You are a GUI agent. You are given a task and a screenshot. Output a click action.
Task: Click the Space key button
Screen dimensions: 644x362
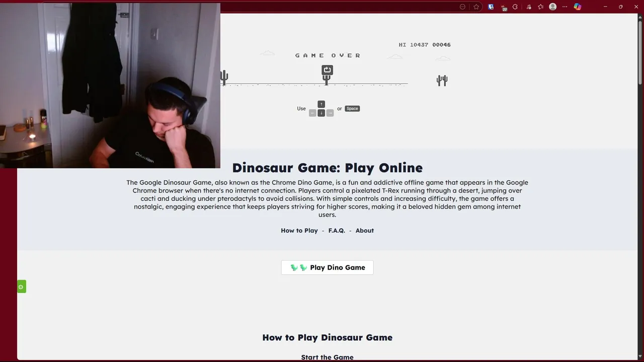click(x=352, y=109)
